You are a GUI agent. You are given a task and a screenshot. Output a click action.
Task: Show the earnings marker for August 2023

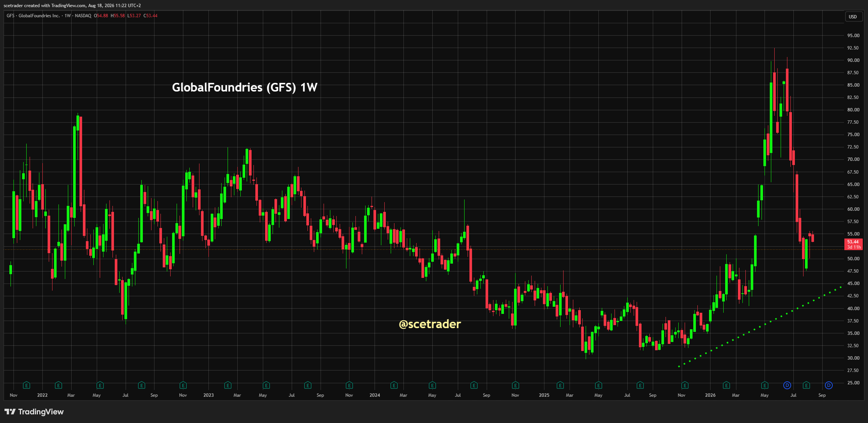(307, 385)
